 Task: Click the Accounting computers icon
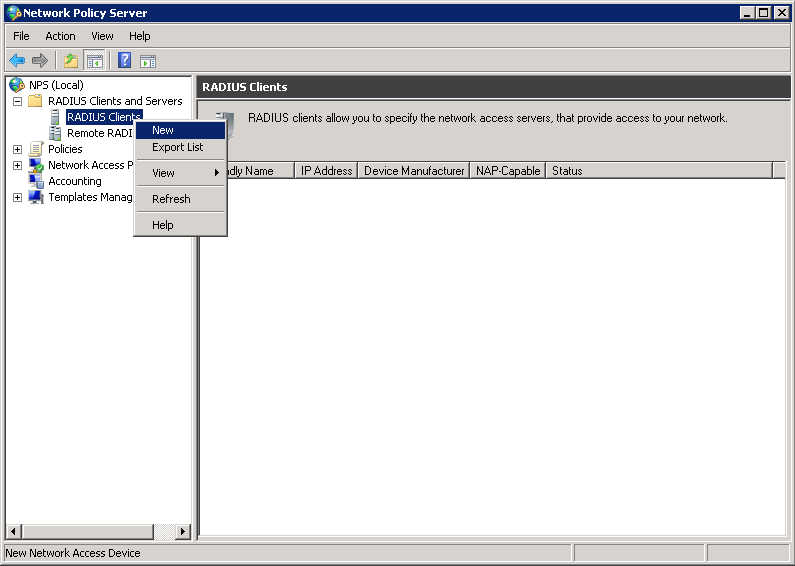pyautogui.click(x=36, y=181)
